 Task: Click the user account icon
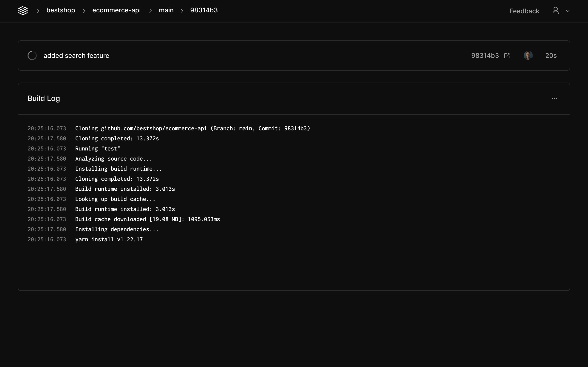[x=555, y=11]
